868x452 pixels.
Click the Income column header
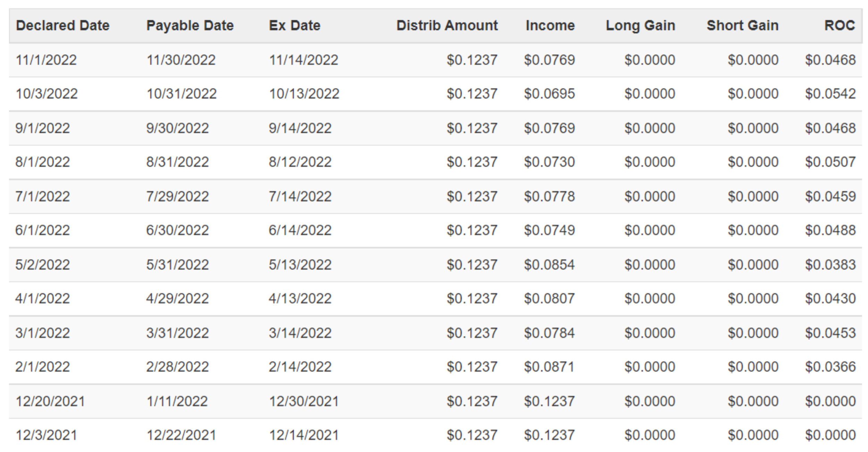pos(550,26)
